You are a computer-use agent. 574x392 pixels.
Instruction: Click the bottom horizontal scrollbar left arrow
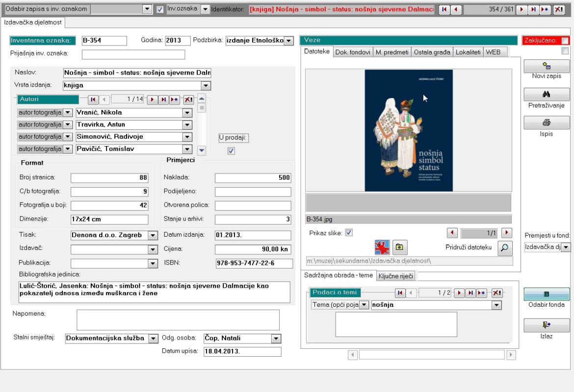click(x=353, y=355)
